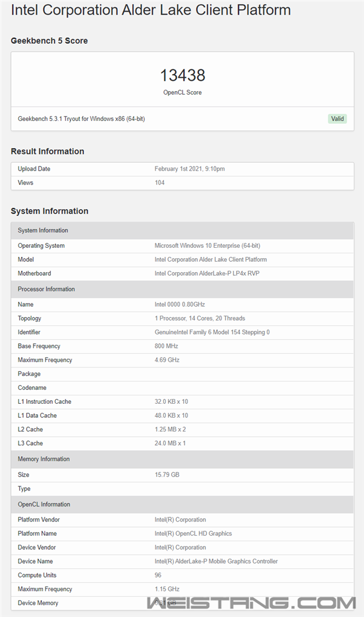Click the Device Vendor row label
This screenshot has height=617, width=364.
[x=36, y=547]
